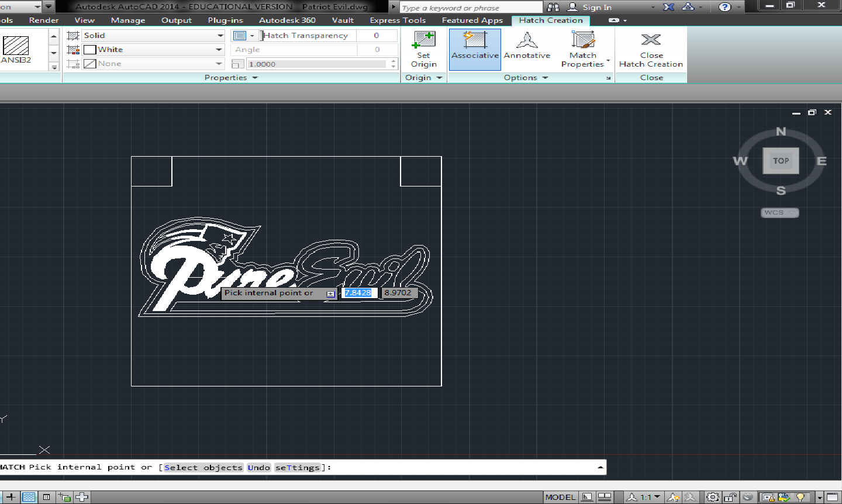
Task: Click Sign In
Action: pyautogui.click(x=596, y=7)
